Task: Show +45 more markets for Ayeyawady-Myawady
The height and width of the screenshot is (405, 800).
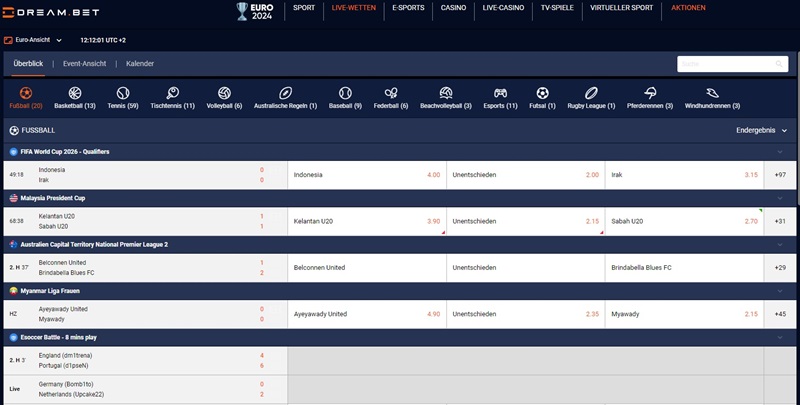Action: pos(780,314)
